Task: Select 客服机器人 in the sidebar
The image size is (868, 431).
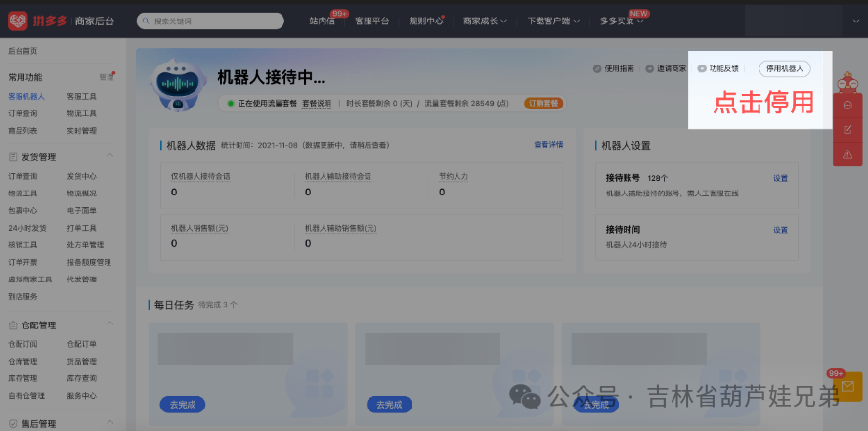Action: click(x=26, y=97)
